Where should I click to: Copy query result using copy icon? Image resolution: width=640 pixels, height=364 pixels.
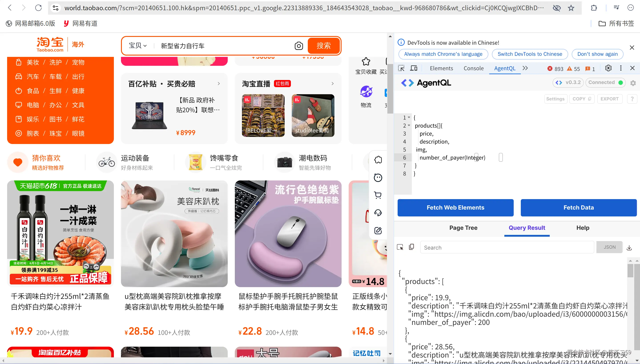tap(411, 247)
